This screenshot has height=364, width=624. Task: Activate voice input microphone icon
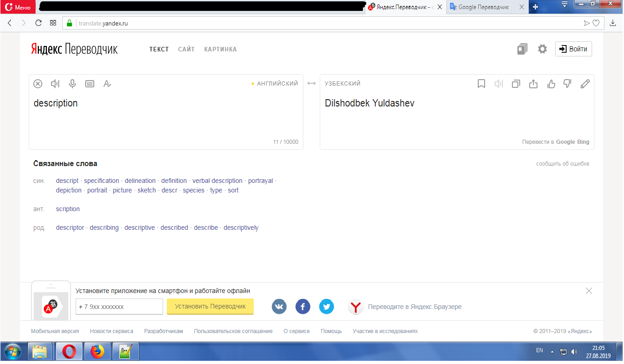click(72, 84)
